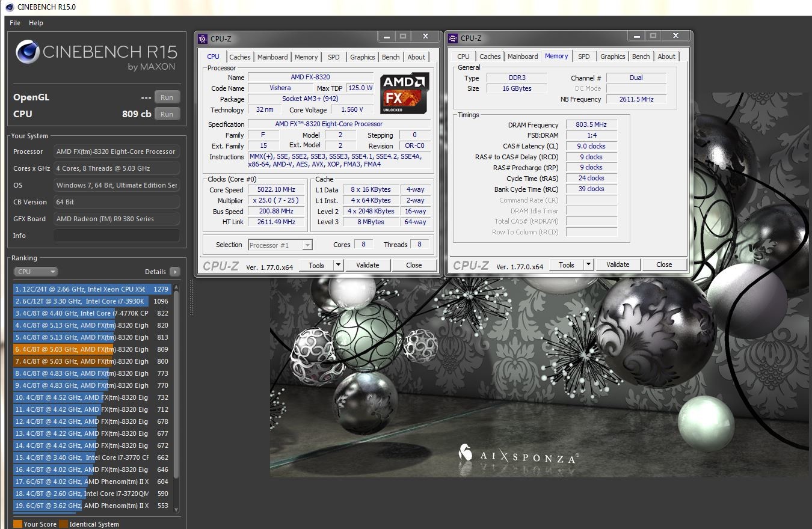Screen dimensions: 812x529
Task: Click the AMD FX Unlocked logo
Action: click(405, 93)
